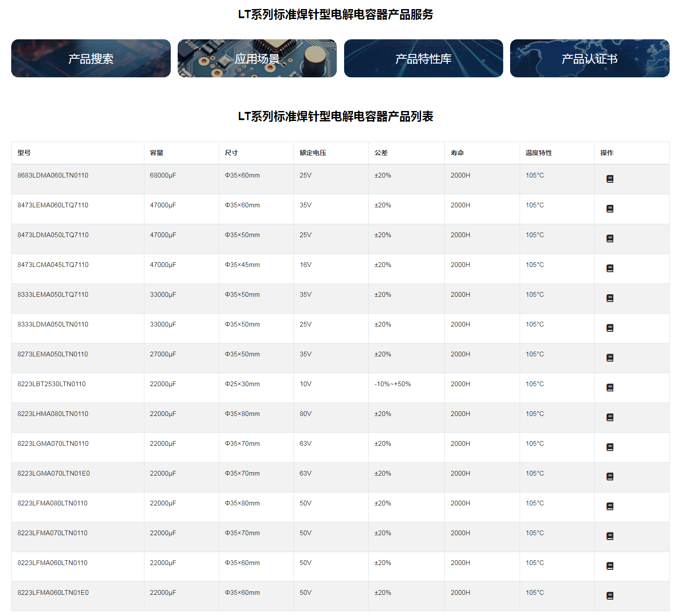Viewport: 680px width, 616px height.
Task: Open the 产品特性库 banner
Action: pos(423,58)
